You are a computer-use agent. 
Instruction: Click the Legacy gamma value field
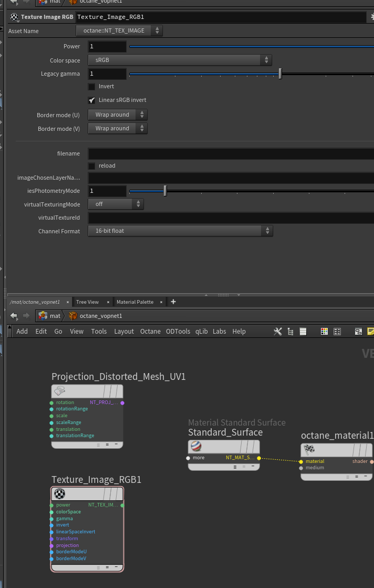point(107,74)
